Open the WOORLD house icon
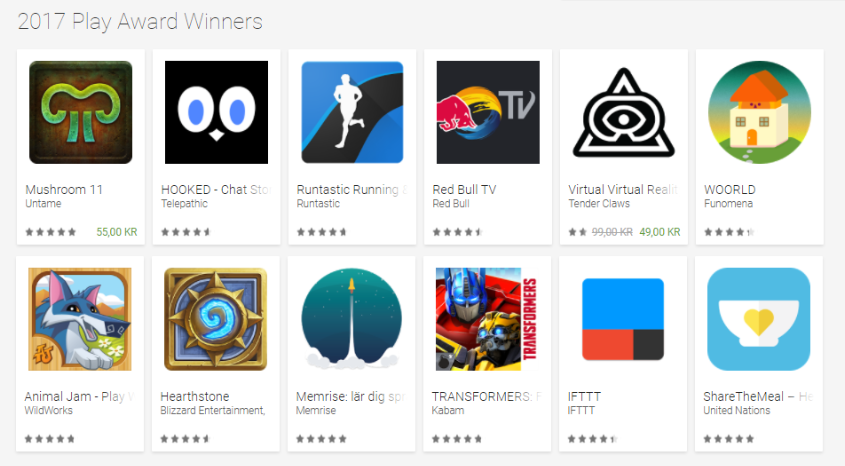Viewport: 845px width, 466px height. (759, 112)
